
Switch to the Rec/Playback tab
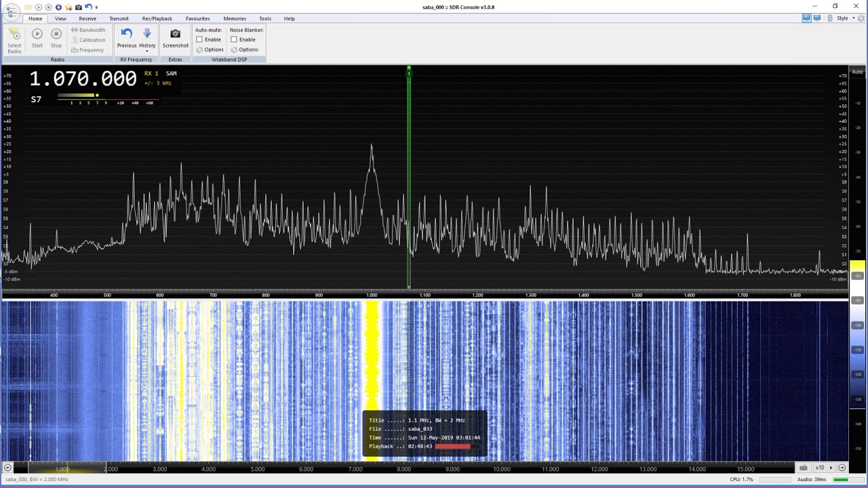click(x=157, y=18)
